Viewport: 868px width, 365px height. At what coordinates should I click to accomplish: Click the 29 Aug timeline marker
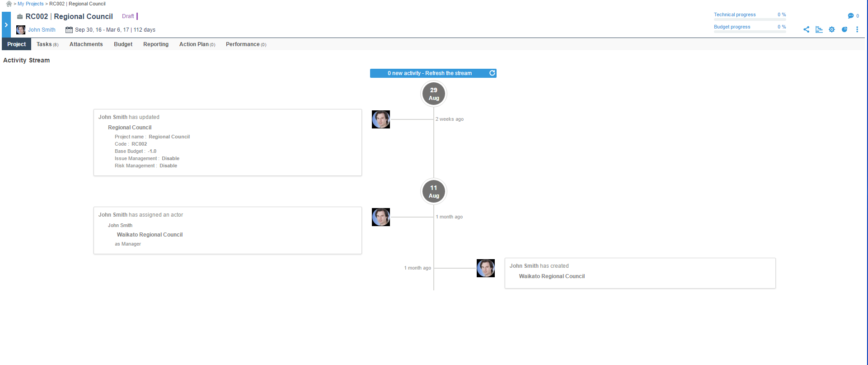coord(434,94)
